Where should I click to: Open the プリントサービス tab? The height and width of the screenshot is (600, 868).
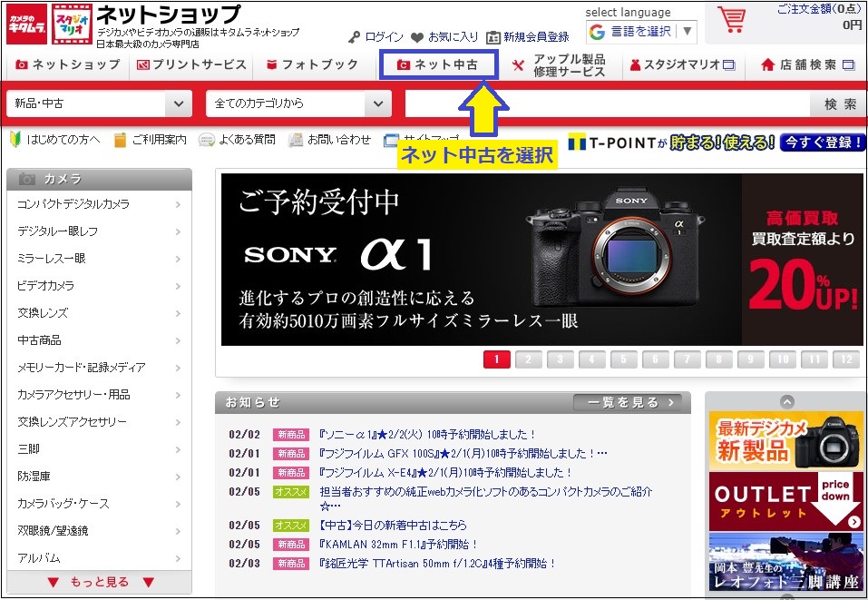click(191, 64)
